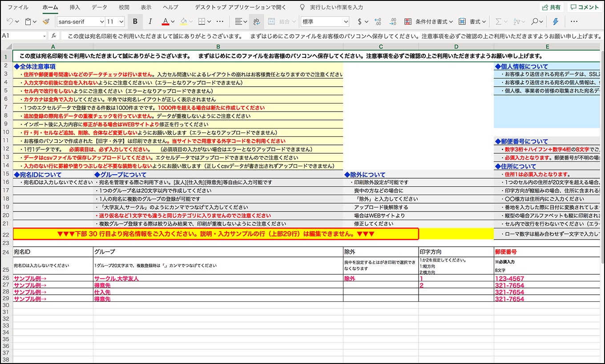This screenshot has height=364, width=605.
Task: Expand the Paste options arrow
Action: coord(36,21)
